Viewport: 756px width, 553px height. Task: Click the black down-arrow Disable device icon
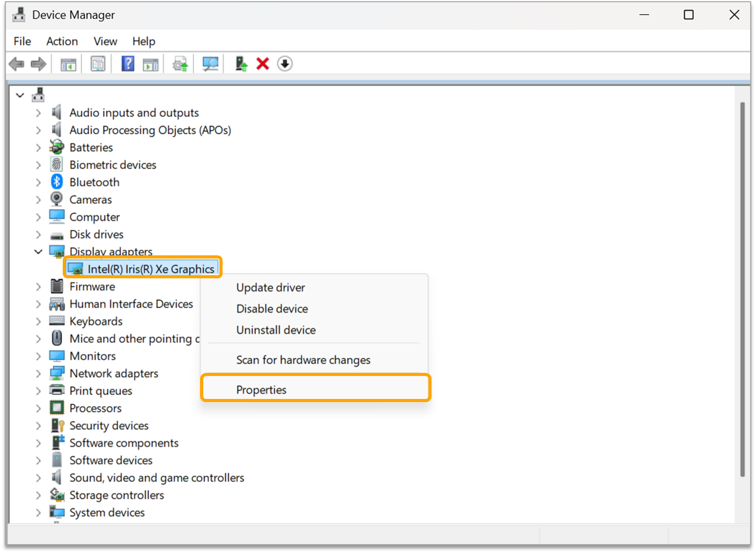(285, 64)
